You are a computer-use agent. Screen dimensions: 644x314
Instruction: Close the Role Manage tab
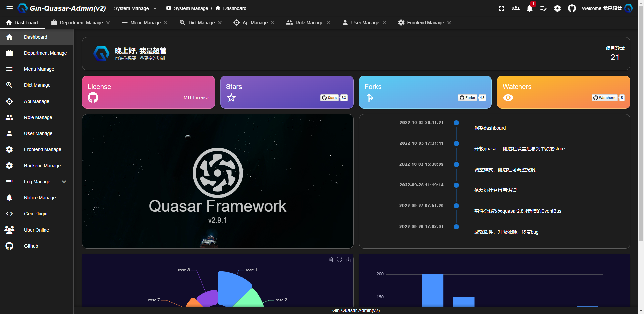click(x=329, y=23)
